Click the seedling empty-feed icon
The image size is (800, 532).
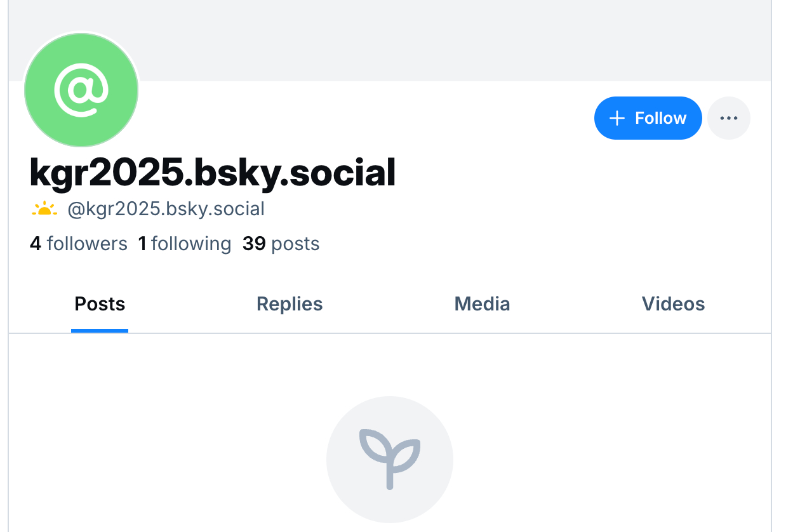(389, 460)
